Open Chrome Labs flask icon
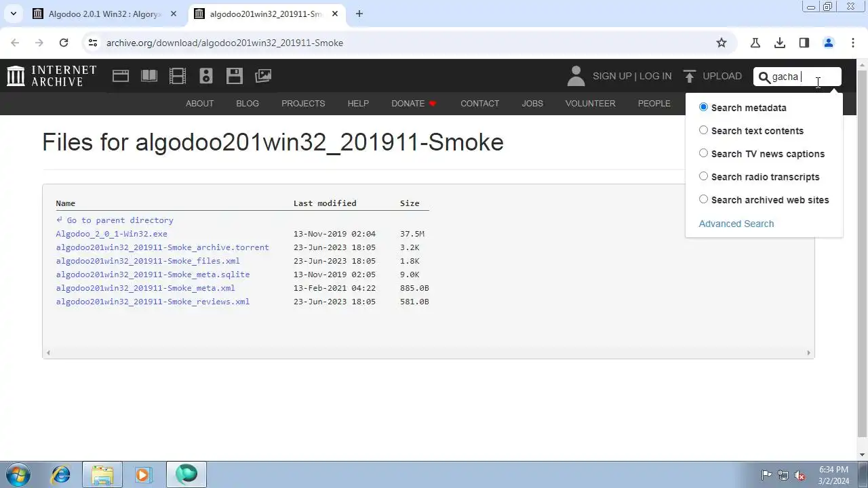The height and width of the screenshot is (488, 868). pos(755,43)
